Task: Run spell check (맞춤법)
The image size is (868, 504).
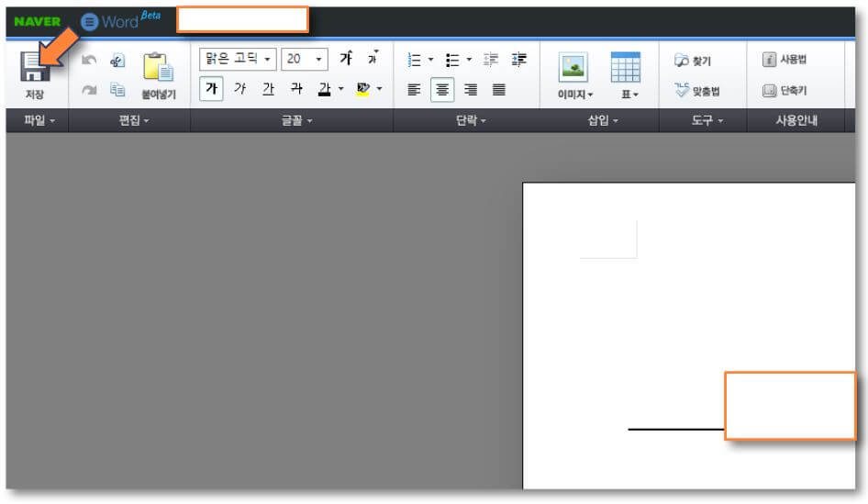Action: 697,90
